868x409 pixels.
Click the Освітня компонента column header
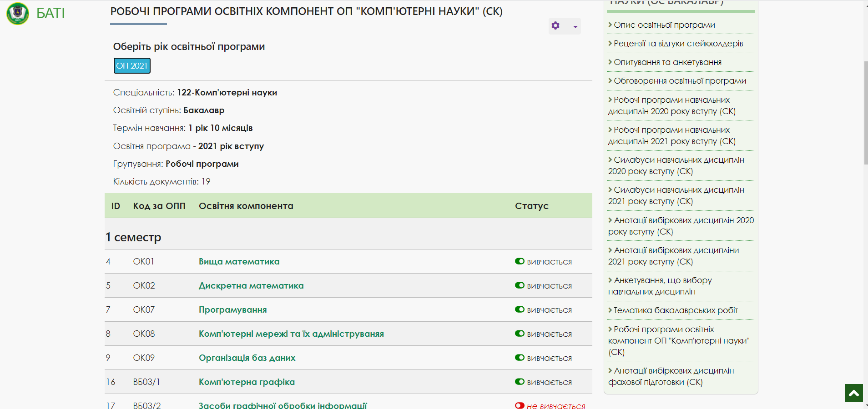[246, 206]
